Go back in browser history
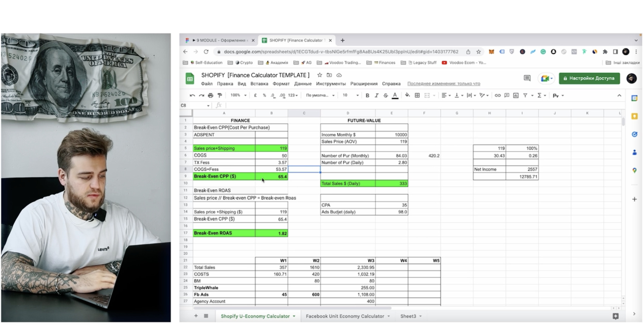This screenshot has width=644, height=330. (185, 52)
